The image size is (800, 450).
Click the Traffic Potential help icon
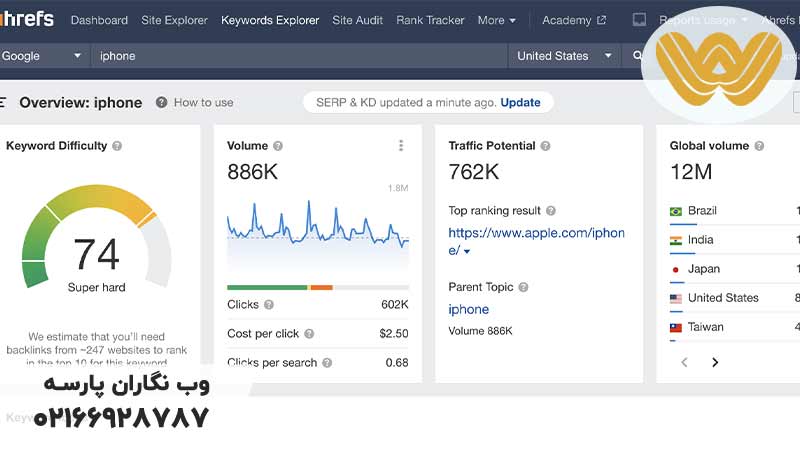click(545, 146)
